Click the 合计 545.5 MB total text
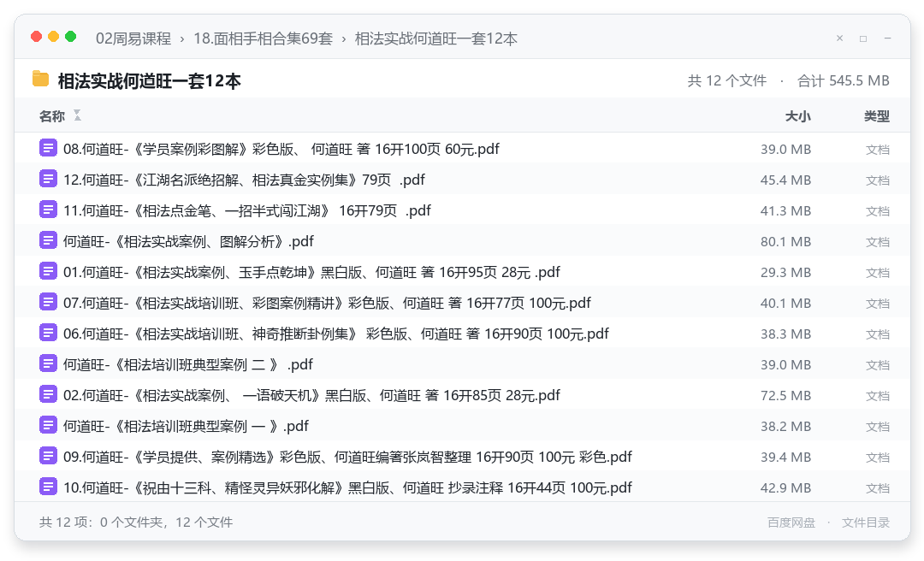 click(844, 80)
